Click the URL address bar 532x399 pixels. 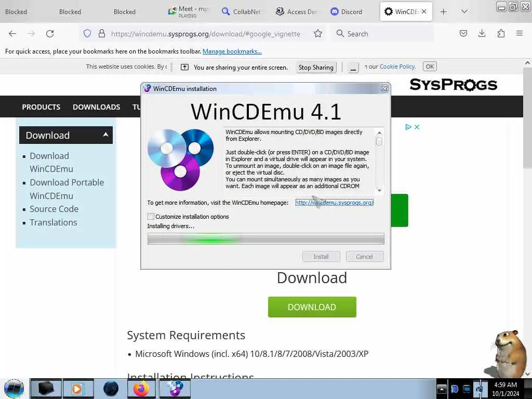coord(205,34)
